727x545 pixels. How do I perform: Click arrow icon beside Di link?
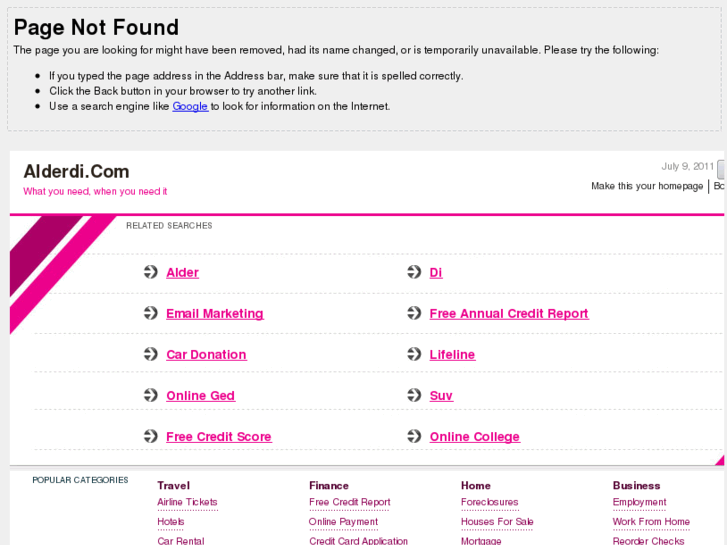tap(414, 272)
